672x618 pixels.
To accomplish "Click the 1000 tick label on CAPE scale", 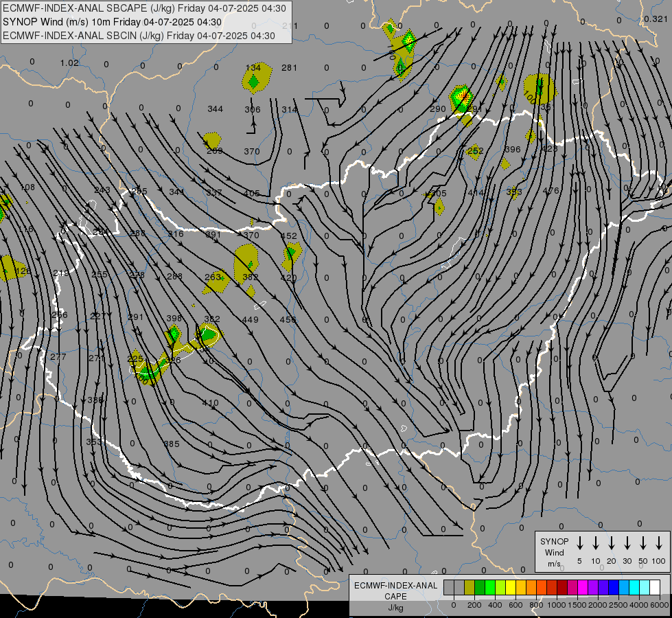I will coord(556,605).
